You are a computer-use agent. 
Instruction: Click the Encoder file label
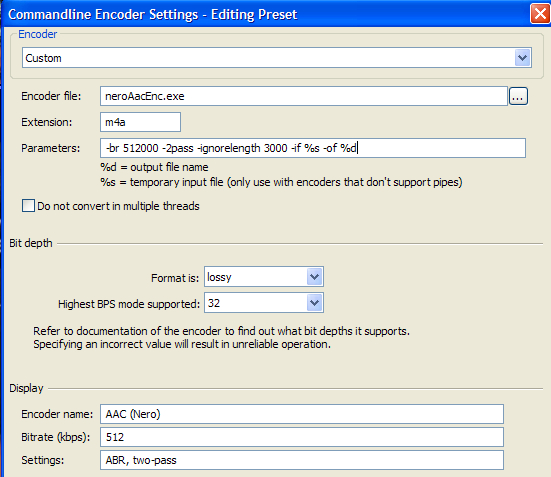(x=51, y=96)
